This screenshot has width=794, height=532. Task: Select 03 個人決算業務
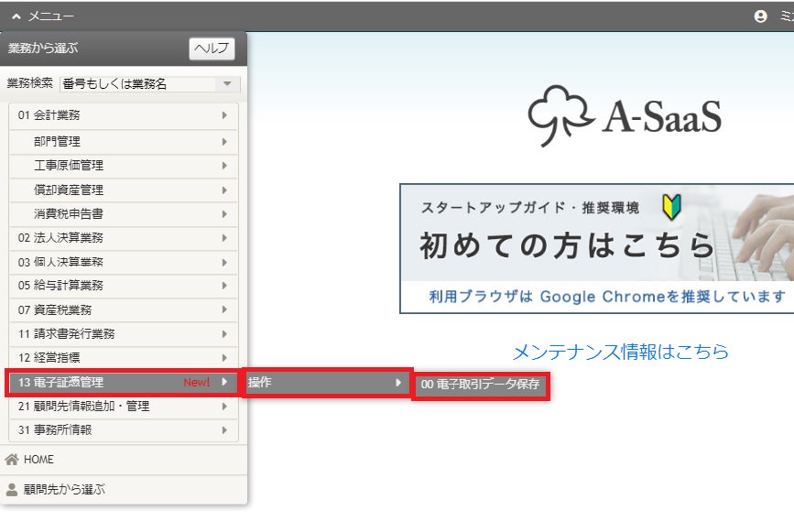[124, 262]
